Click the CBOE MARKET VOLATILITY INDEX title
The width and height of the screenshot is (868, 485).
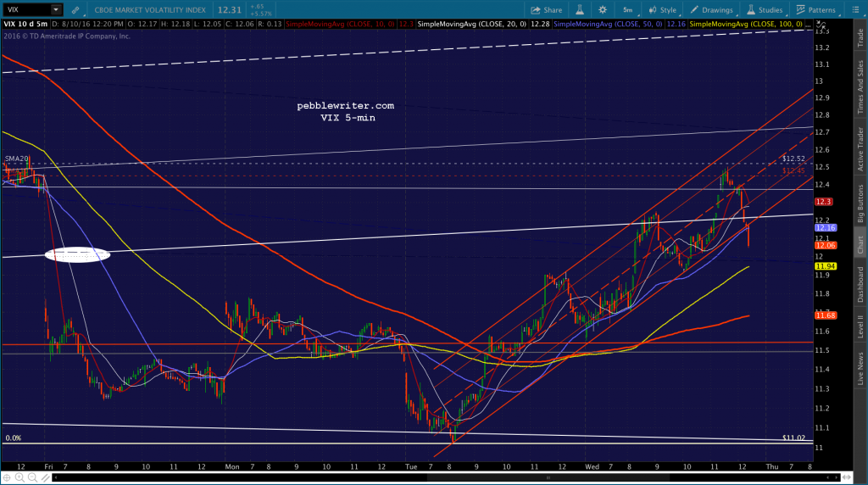149,10
